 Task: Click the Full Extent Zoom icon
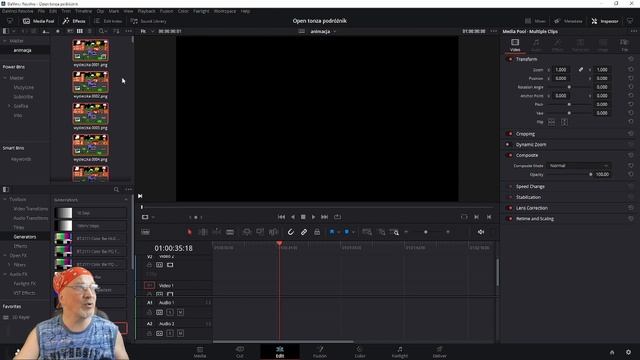coord(367,232)
